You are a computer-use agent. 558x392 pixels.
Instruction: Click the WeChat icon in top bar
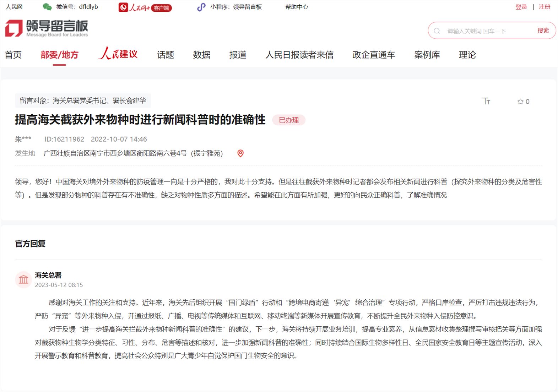pos(47,7)
